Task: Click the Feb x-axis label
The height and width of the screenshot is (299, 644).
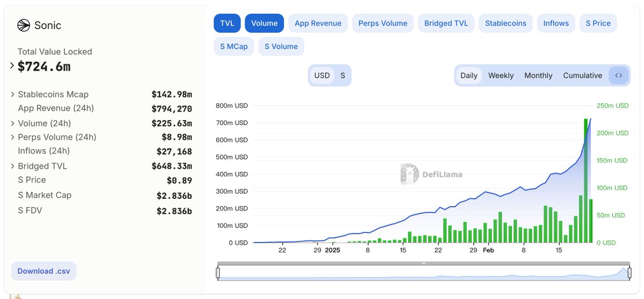Action: 488,250
